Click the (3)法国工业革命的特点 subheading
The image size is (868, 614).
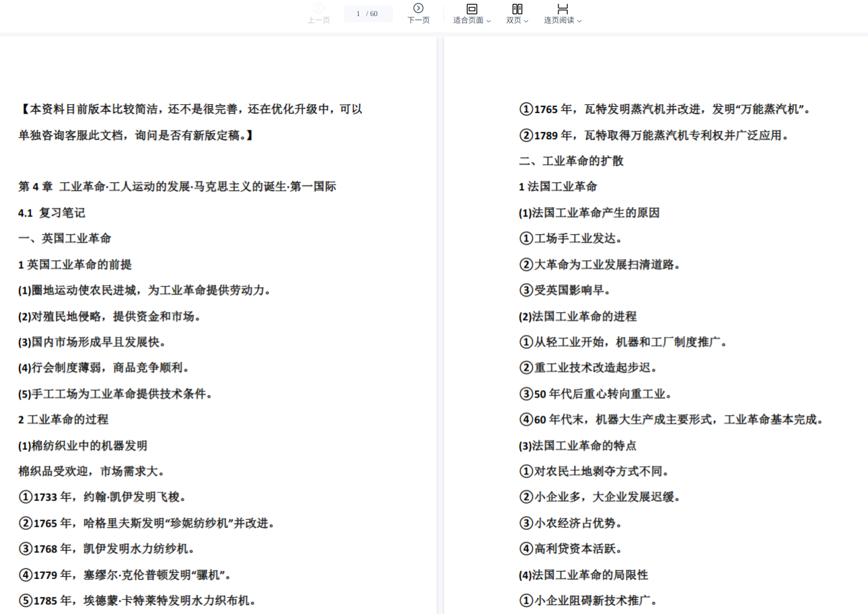(x=577, y=445)
